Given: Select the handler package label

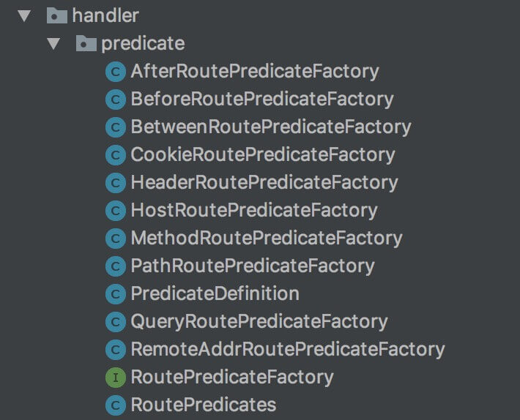Looking at the screenshot, I should click(105, 15).
